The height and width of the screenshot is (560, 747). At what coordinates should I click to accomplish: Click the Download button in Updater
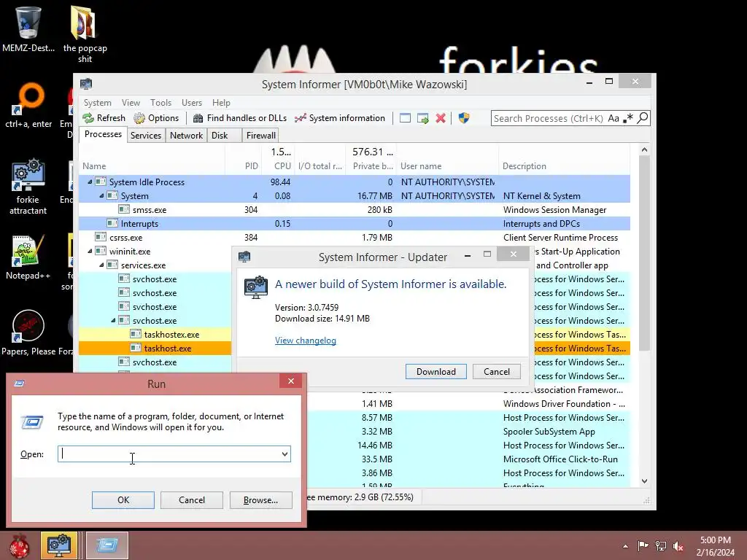(x=436, y=371)
